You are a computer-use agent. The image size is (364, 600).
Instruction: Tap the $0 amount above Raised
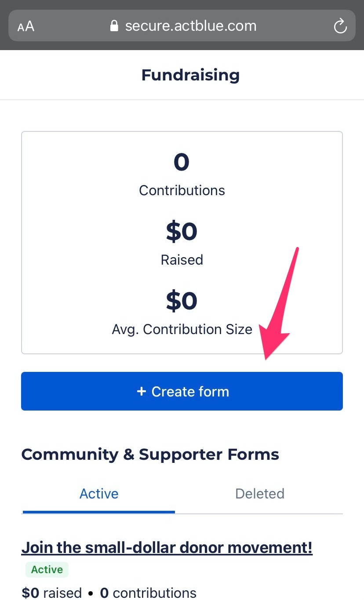point(182,232)
